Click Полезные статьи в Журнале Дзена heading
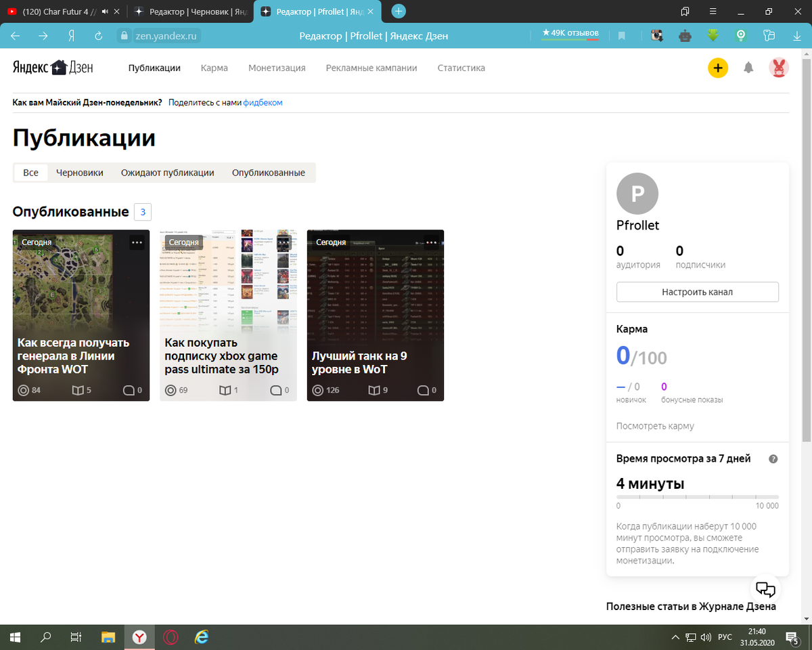This screenshot has height=650, width=812. point(691,607)
